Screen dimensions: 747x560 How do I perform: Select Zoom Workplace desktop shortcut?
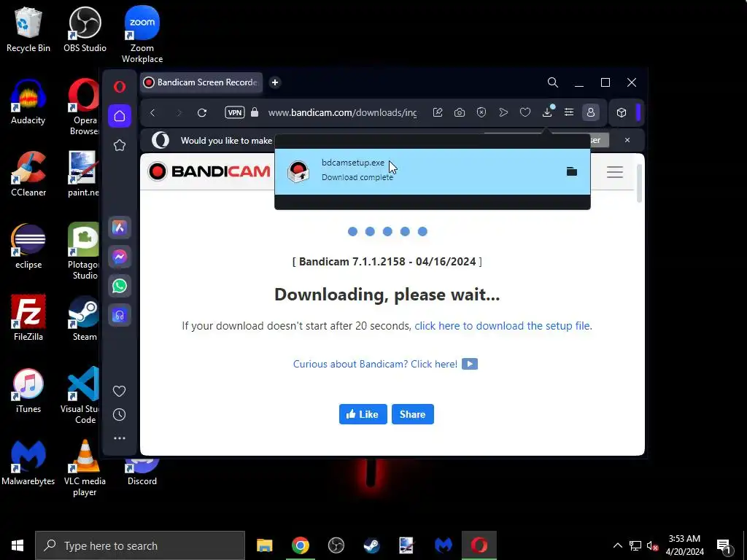tap(142, 35)
